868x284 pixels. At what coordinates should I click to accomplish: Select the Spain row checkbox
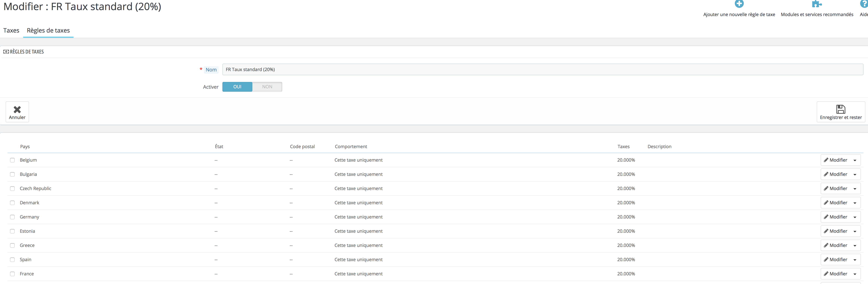[x=13, y=260]
